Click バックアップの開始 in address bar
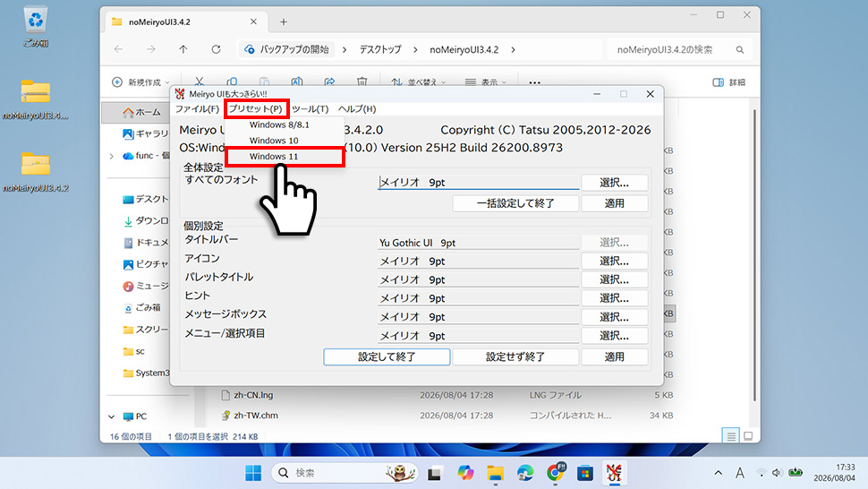 click(x=287, y=49)
